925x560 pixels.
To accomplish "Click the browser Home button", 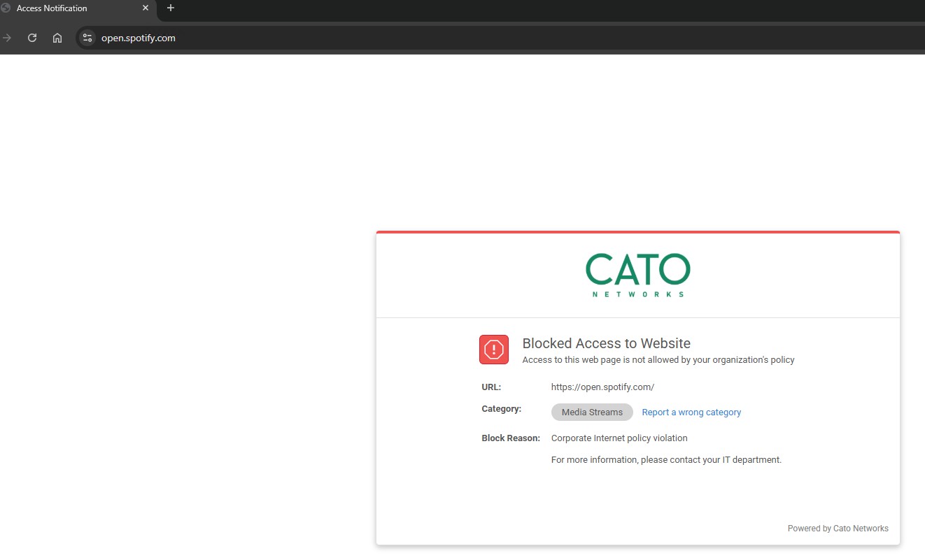I will click(x=57, y=38).
